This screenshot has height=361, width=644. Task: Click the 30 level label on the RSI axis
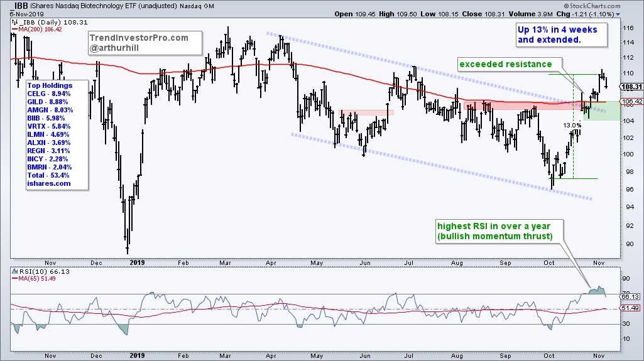pos(626,324)
